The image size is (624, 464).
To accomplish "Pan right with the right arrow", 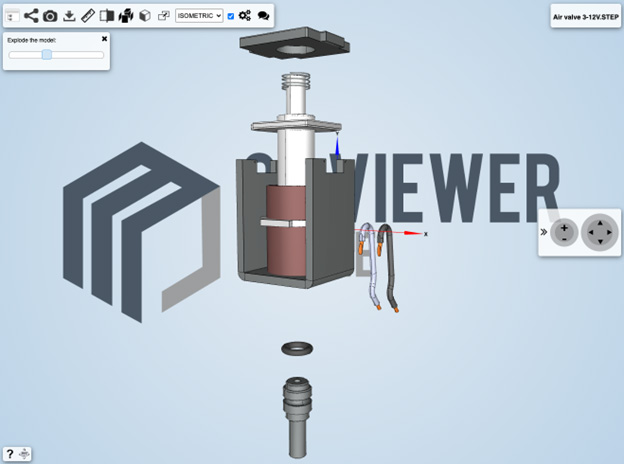I will (x=610, y=232).
